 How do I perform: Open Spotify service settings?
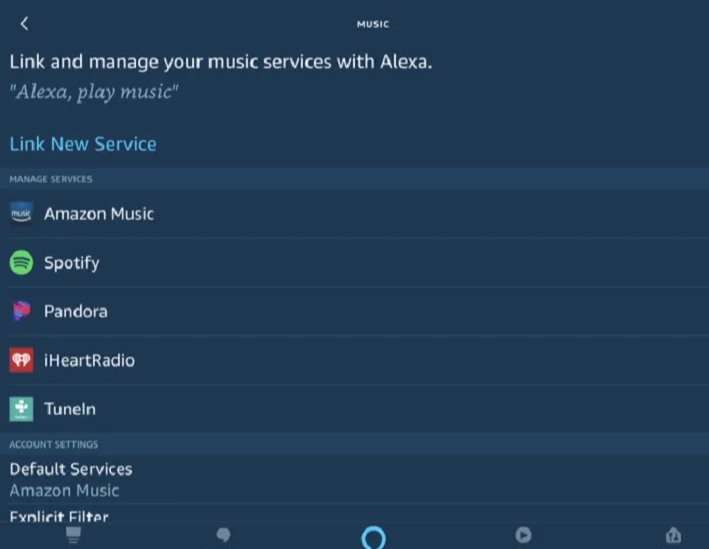(x=354, y=262)
